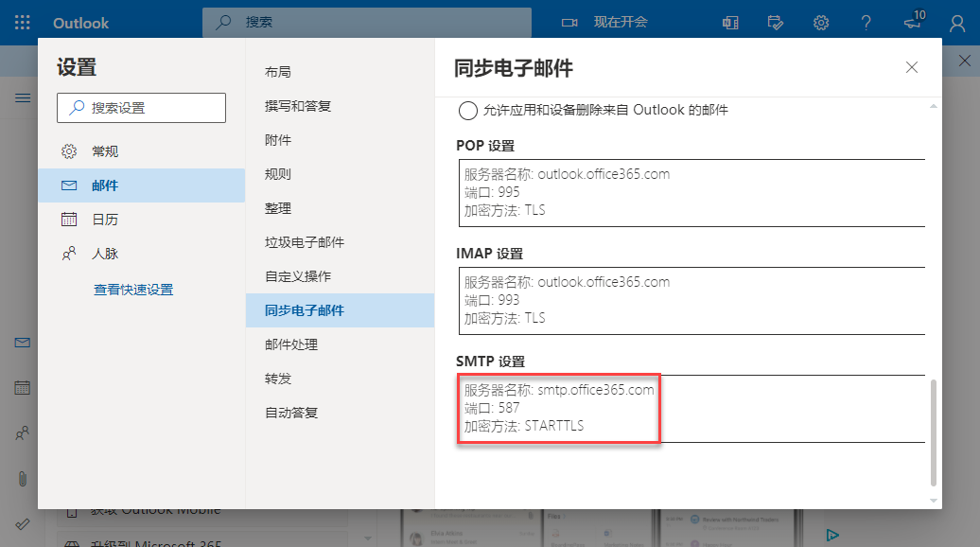Open the 附件 settings page

click(x=340, y=140)
